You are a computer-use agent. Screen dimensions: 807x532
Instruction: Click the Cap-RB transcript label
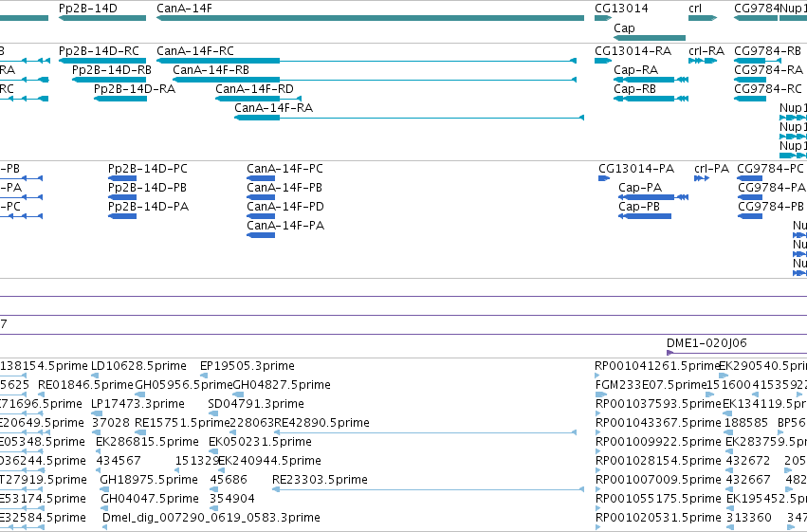click(x=634, y=89)
